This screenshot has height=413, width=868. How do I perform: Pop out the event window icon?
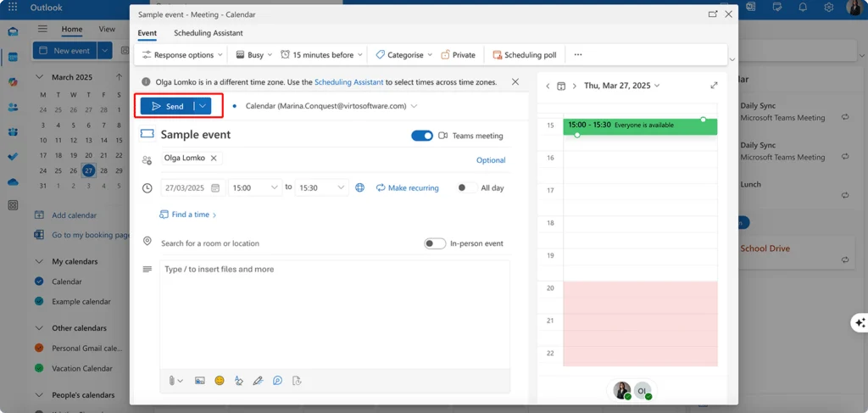(713, 14)
